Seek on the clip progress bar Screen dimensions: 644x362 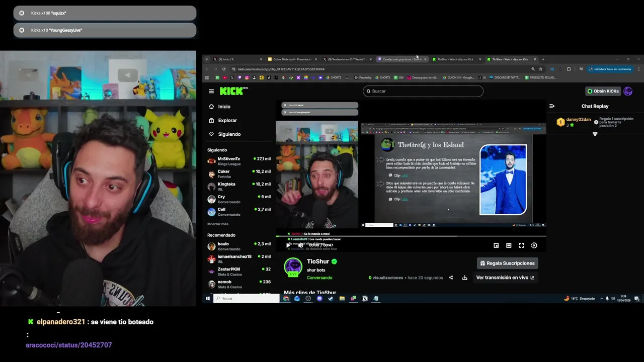click(411, 236)
